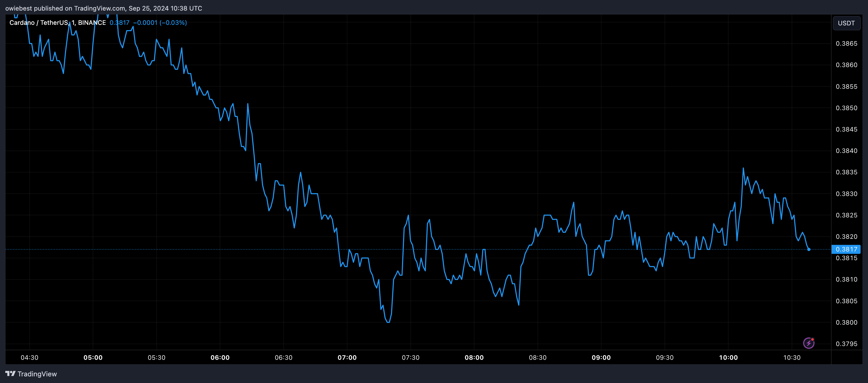Click the 08:00 time axis label
Image resolution: width=868 pixels, height=383 pixels.
(x=474, y=357)
